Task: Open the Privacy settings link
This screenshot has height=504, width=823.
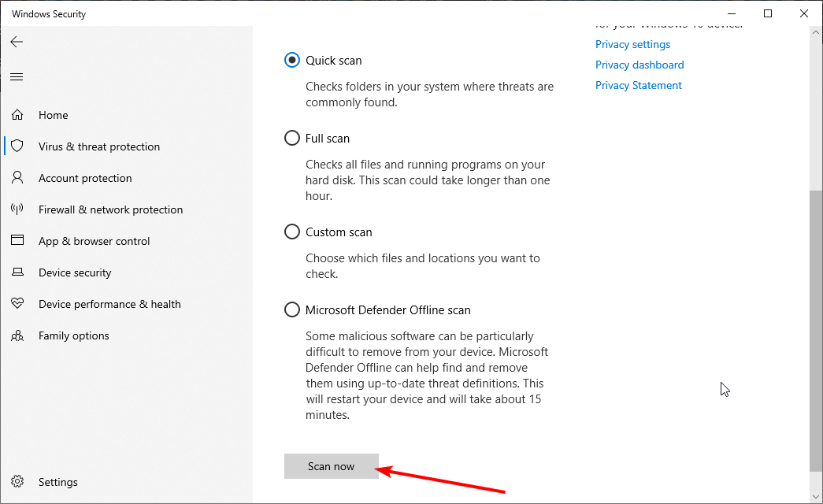Action: 632,45
